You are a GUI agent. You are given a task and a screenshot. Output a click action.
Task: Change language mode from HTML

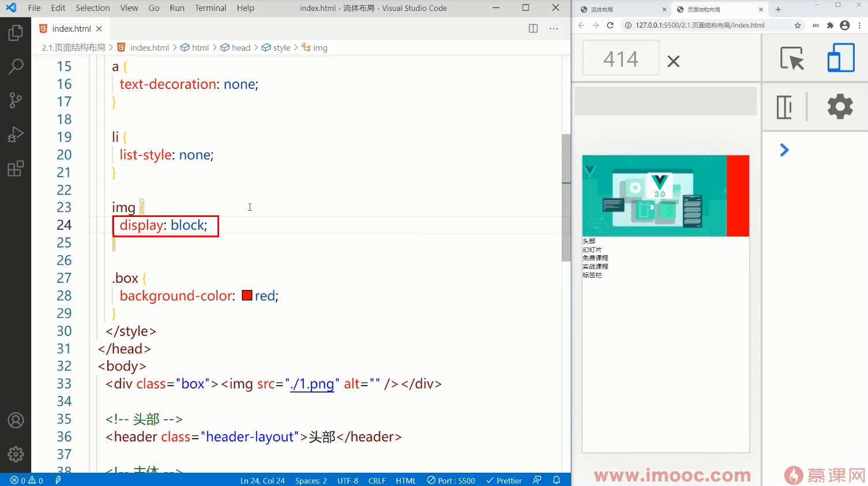pos(406,480)
